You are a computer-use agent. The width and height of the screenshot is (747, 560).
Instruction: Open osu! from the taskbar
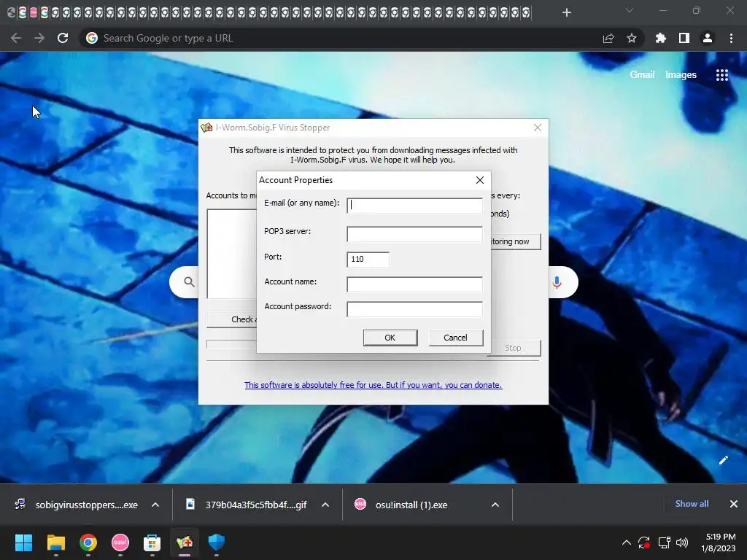120,542
